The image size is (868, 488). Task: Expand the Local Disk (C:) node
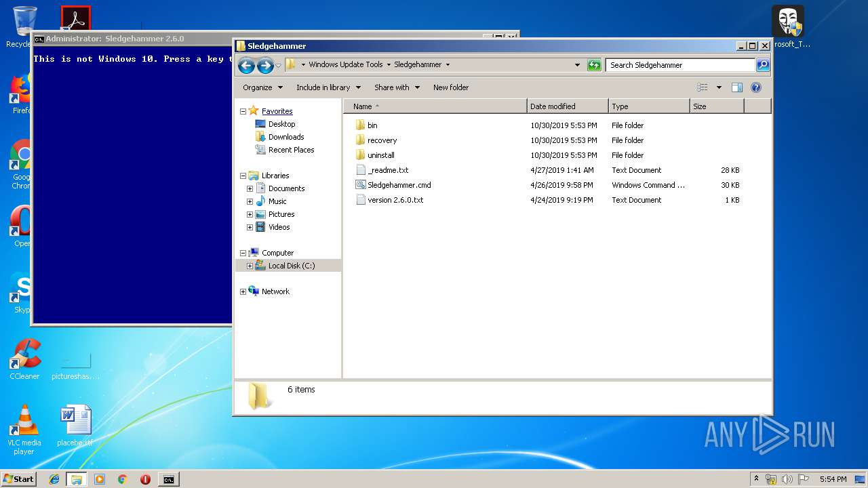pos(250,266)
